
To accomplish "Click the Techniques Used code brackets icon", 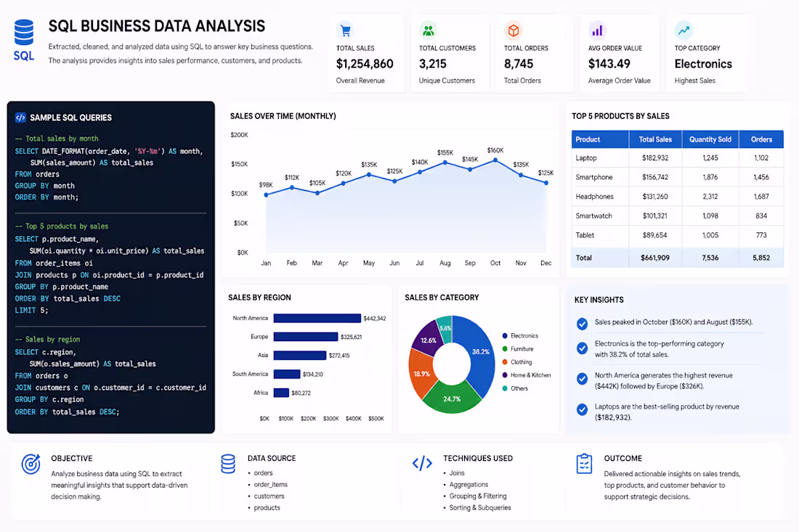I will coord(422,463).
